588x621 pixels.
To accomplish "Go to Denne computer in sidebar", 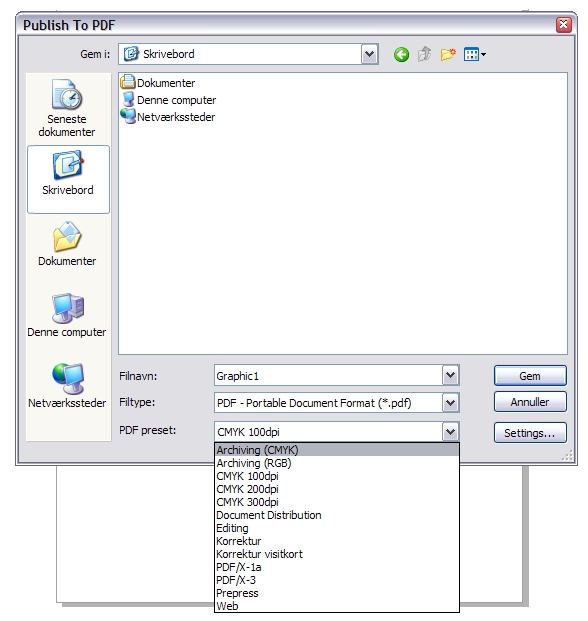I will [67, 316].
